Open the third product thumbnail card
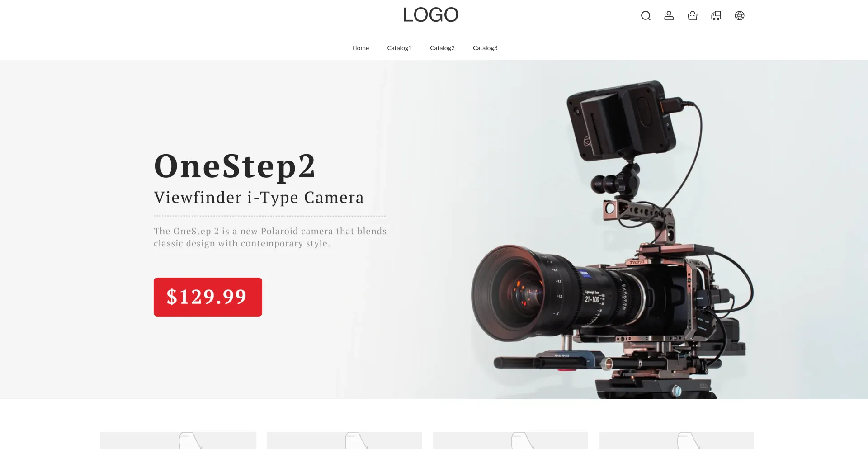The height and width of the screenshot is (449, 868). (510, 440)
